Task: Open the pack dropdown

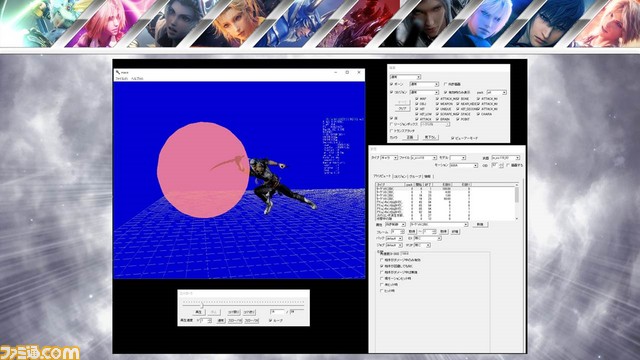Action: click(x=497, y=92)
